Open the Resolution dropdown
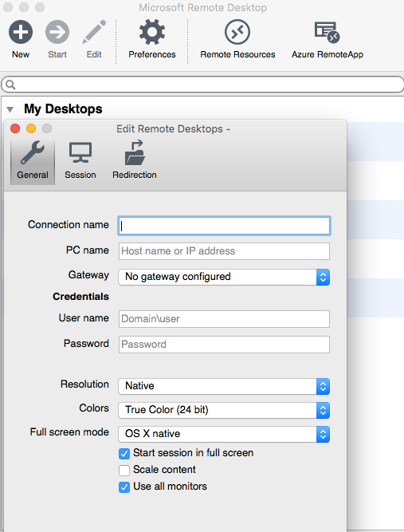This screenshot has height=532, width=404. [x=224, y=386]
